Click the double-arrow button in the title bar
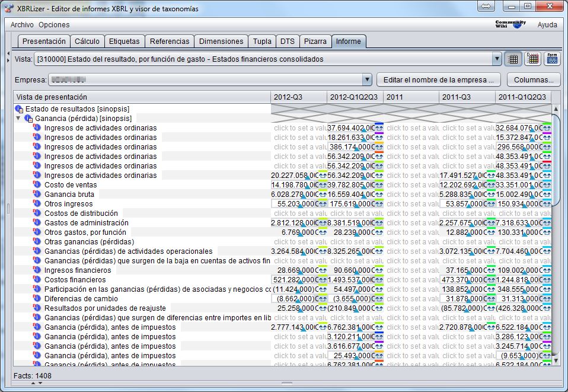The width and height of the screenshot is (568, 392). [486, 6]
